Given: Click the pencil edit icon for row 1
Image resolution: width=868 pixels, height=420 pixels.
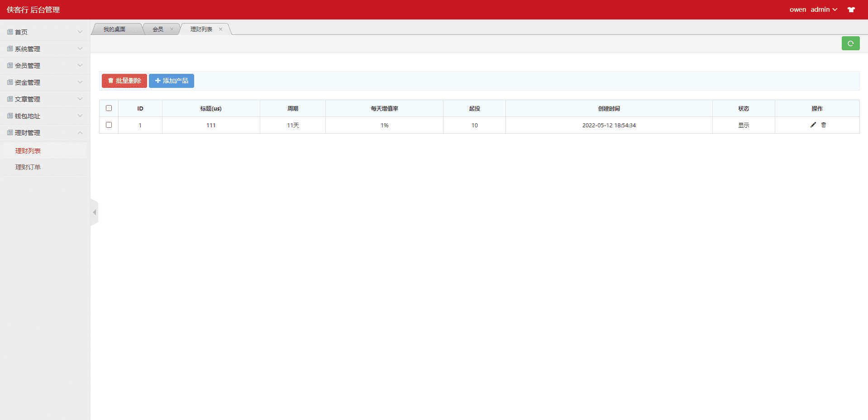Looking at the screenshot, I should (813, 125).
